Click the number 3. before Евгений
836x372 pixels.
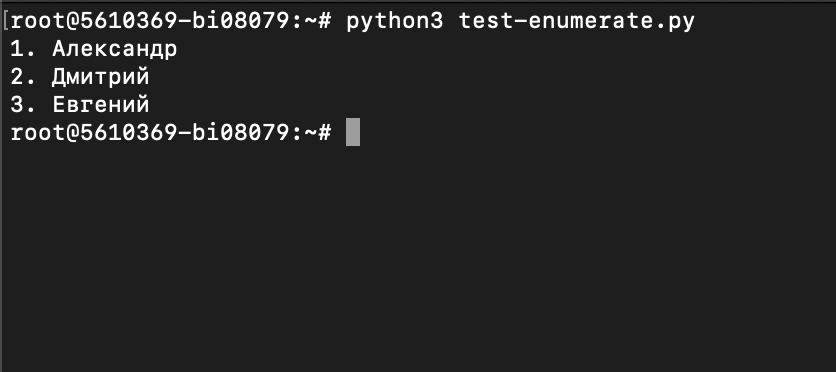23,105
